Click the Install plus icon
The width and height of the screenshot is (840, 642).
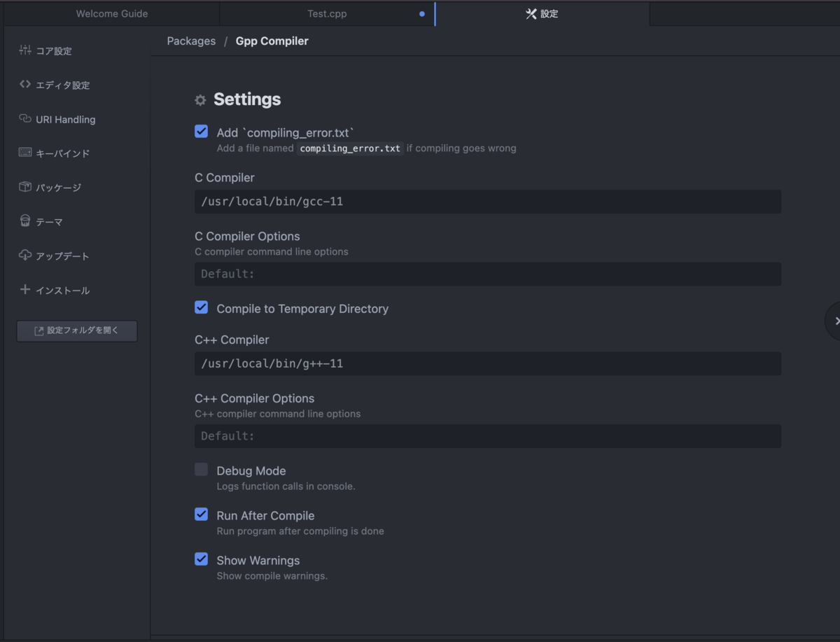tap(25, 289)
